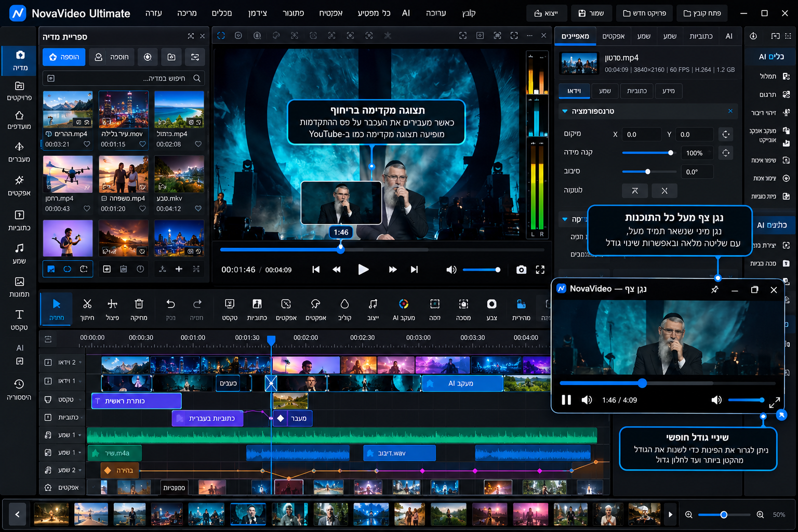Click the thumbnail strip zoom slider
The height and width of the screenshot is (532, 798).
tap(724, 514)
